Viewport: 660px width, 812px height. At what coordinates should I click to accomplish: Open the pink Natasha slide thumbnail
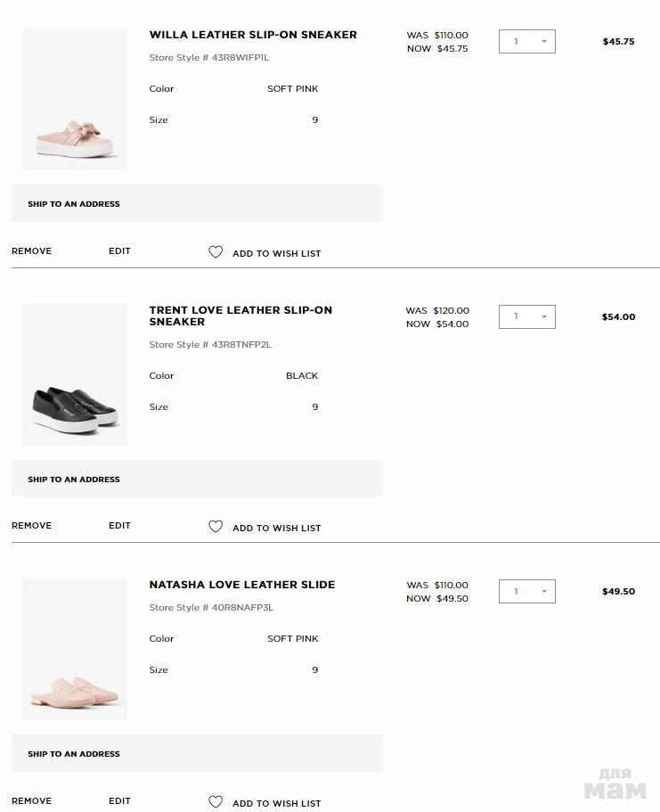coord(75,649)
